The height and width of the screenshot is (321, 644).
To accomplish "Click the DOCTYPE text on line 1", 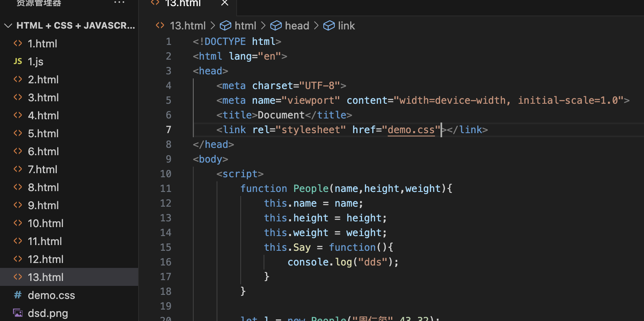I will pos(225,42).
